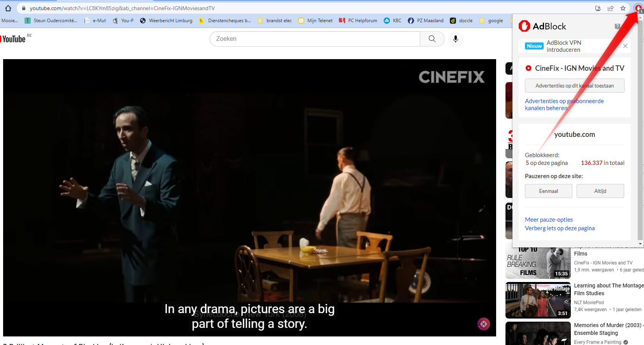Select the '5 op deze pagina' count

547,163
